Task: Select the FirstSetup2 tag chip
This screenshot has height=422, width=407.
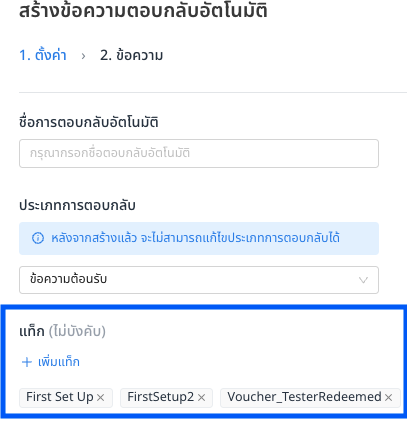Action: click(x=166, y=398)
